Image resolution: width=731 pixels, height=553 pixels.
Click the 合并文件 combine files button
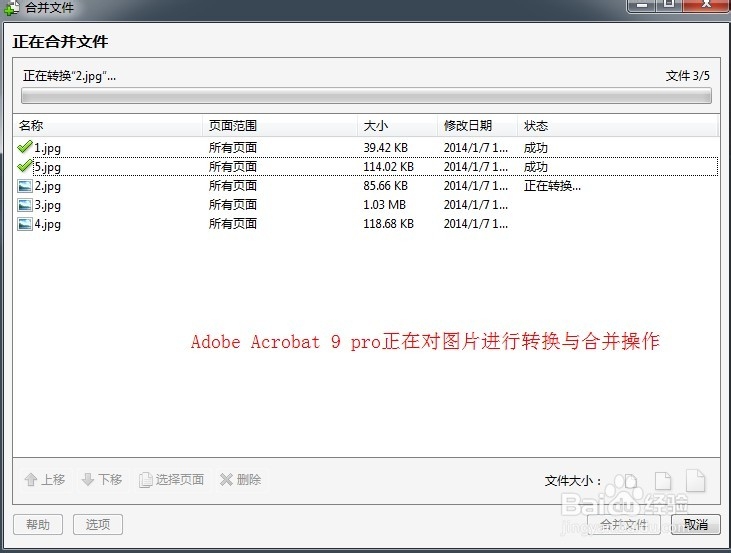click(x=624, y=525)
